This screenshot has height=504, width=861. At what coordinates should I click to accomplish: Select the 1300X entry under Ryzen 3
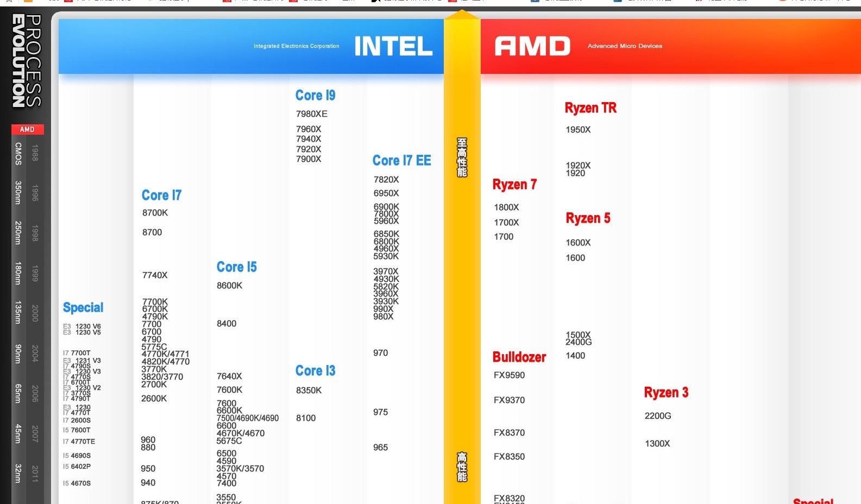[x=657, y=444]
